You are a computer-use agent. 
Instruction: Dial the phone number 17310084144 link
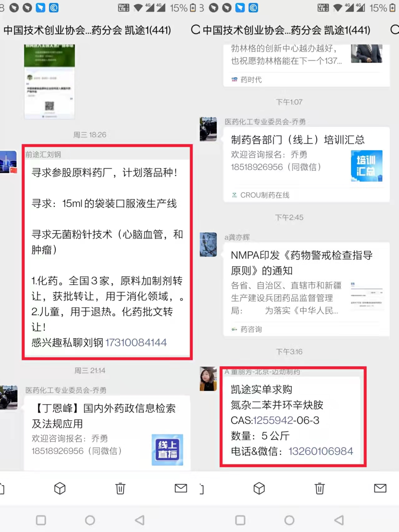click(x=136, y=342)
